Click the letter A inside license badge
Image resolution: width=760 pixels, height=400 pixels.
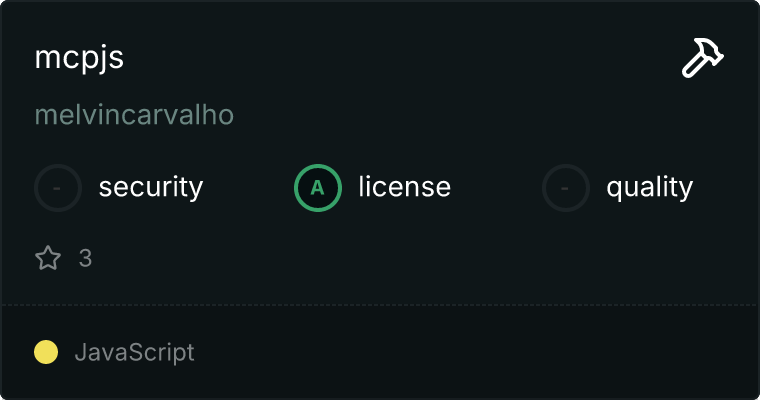coord(318,187)
